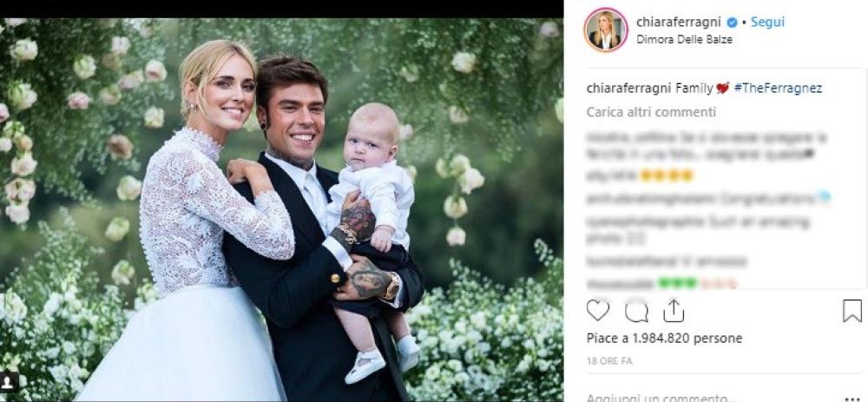Screen dimensions: 868x402
Task: Click the wedding family photo
Action: pos(282,209)
